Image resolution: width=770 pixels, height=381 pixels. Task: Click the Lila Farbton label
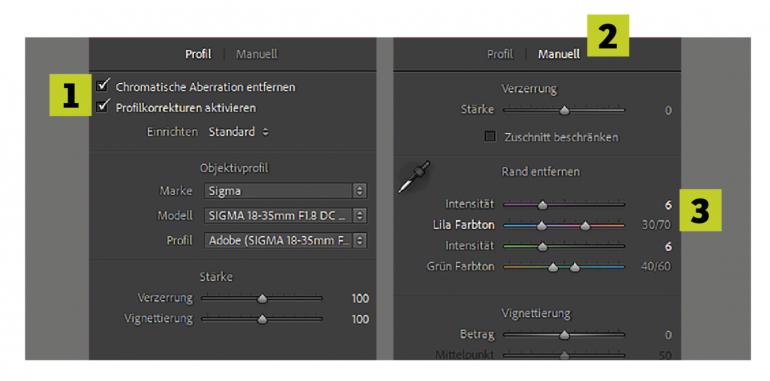464,225
